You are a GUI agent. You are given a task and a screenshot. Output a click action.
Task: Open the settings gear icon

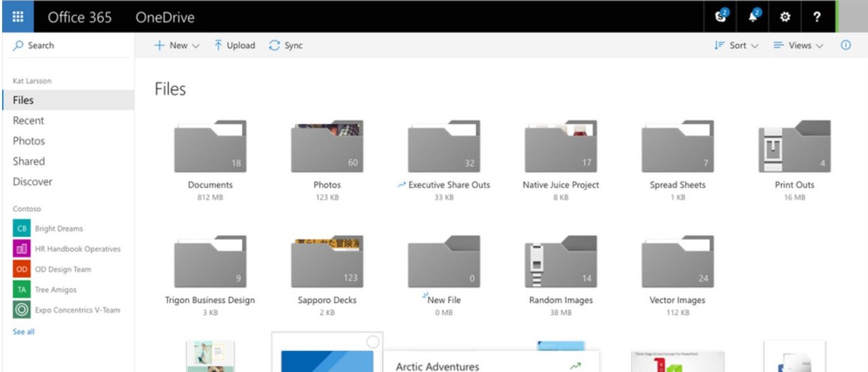coord(785,17)
